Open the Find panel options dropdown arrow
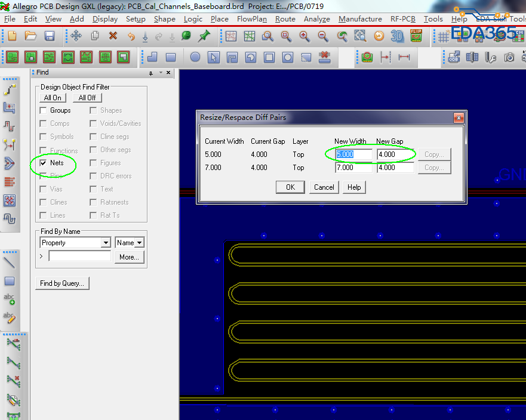The height and width of the screenshot is (420, 526). (151, 73)
